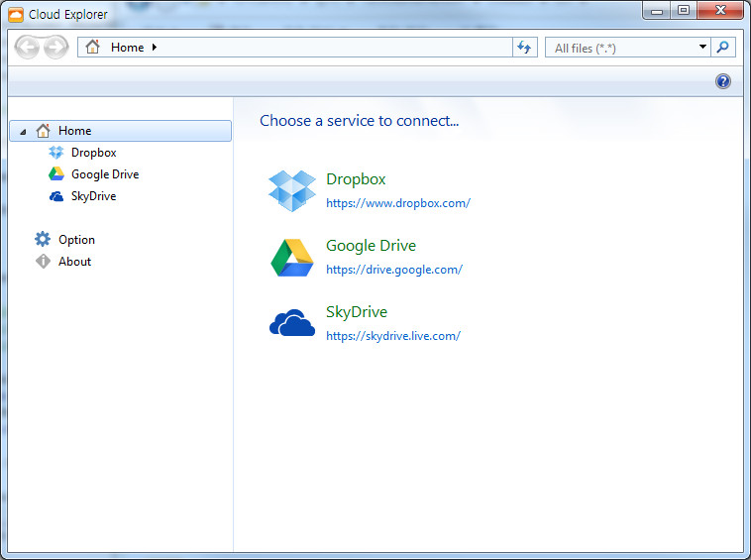Click the Cloud Explorer title bar app icon
Viewport: 751px width, 560px height.
(16, 14)
